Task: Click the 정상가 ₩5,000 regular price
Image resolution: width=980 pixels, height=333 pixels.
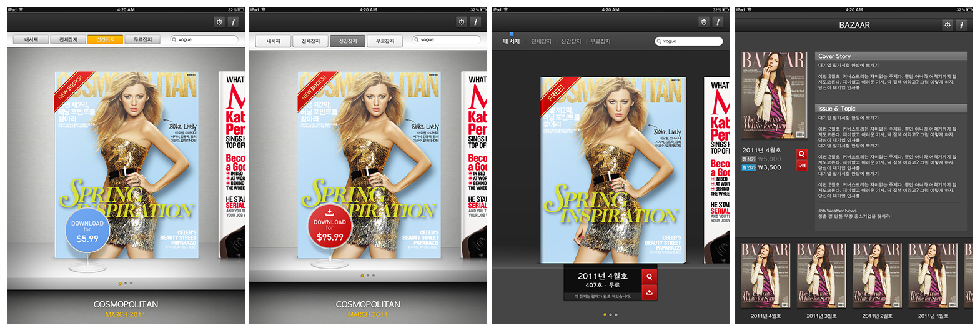Action: (761, 159)
